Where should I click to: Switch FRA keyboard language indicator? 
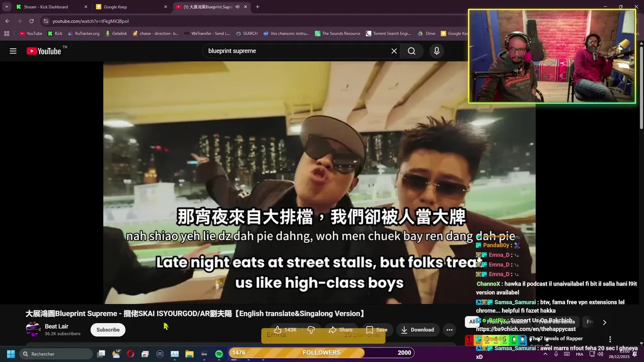coord(580,354)
